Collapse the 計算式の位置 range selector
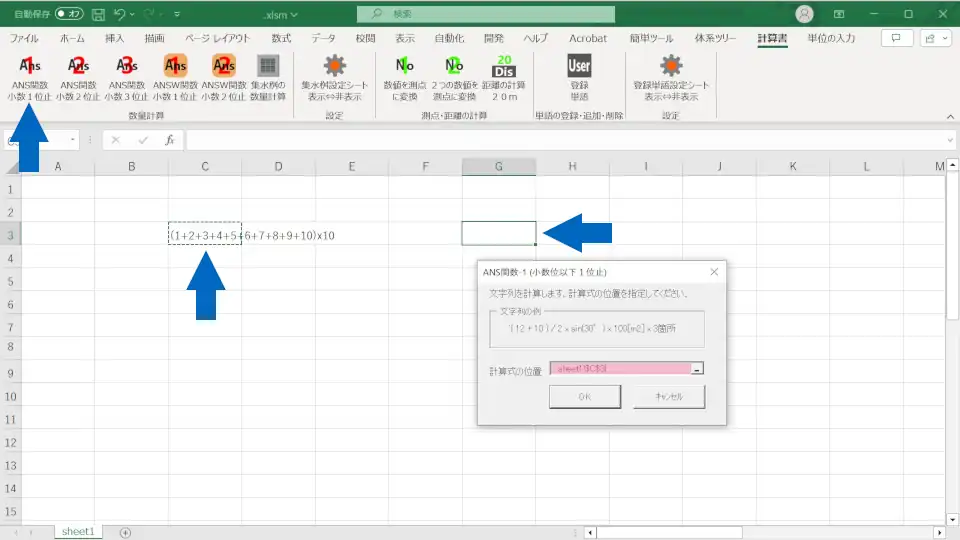 coord(697,369)
